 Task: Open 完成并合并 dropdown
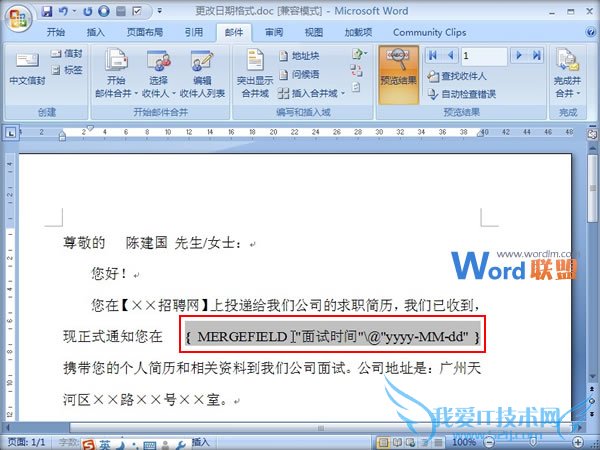coord(567,73)
